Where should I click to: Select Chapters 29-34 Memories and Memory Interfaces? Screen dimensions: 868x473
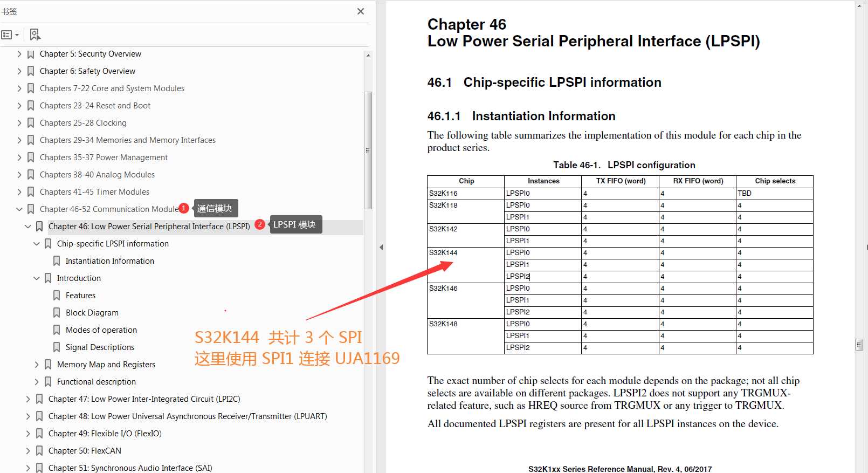[x=128, y=140]
